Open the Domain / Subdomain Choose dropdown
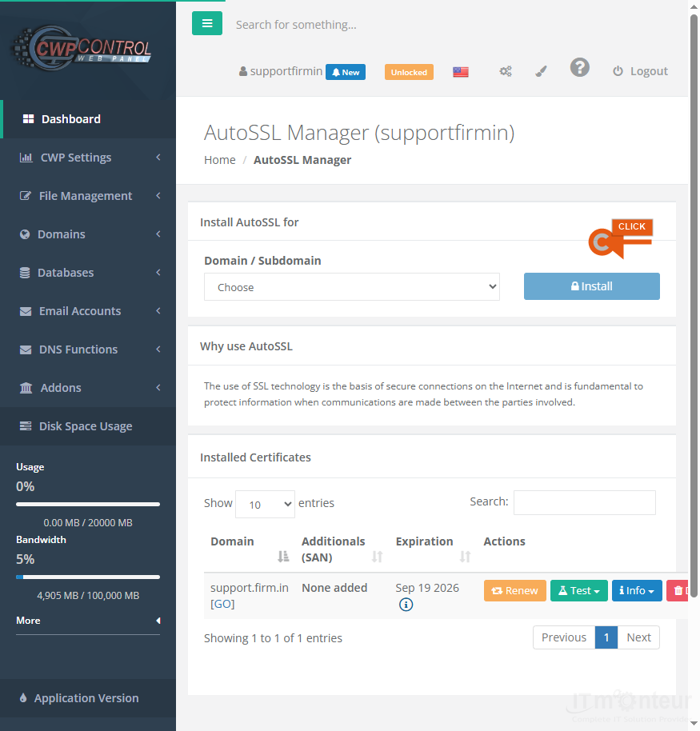The width and height of the screenshot is (700, 731). [x=352, y=287]
